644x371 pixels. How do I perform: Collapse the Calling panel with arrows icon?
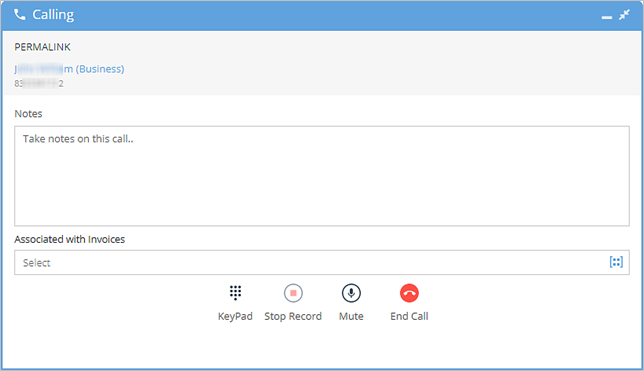point(624,15)
